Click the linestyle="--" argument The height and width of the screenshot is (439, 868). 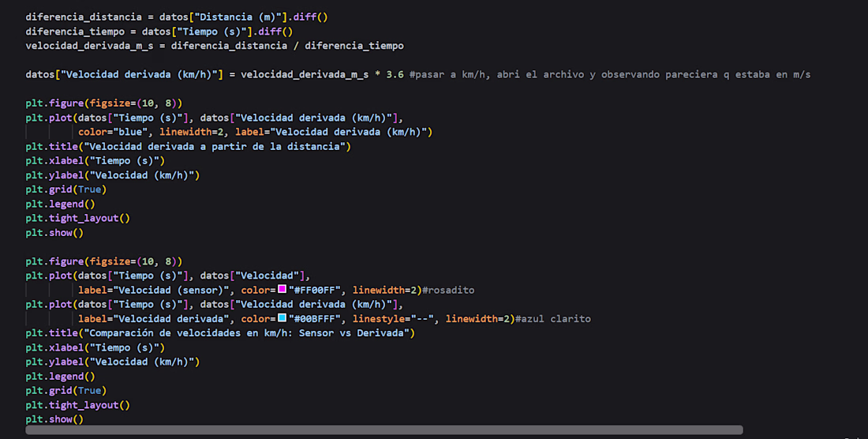pos(393,319)
